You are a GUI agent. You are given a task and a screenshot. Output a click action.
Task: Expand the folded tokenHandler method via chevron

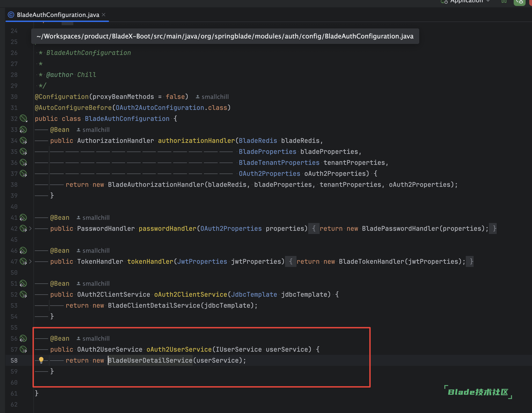[x=30, y=262]
